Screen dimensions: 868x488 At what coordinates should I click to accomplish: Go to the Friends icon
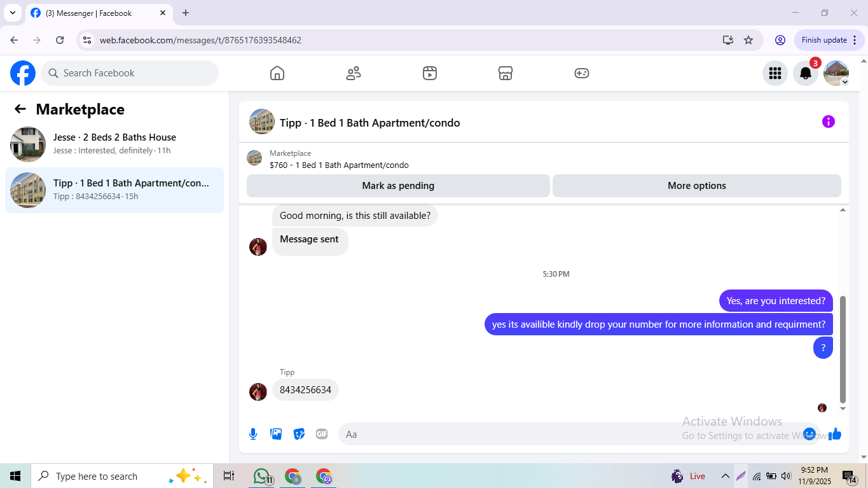coord(354,73)
